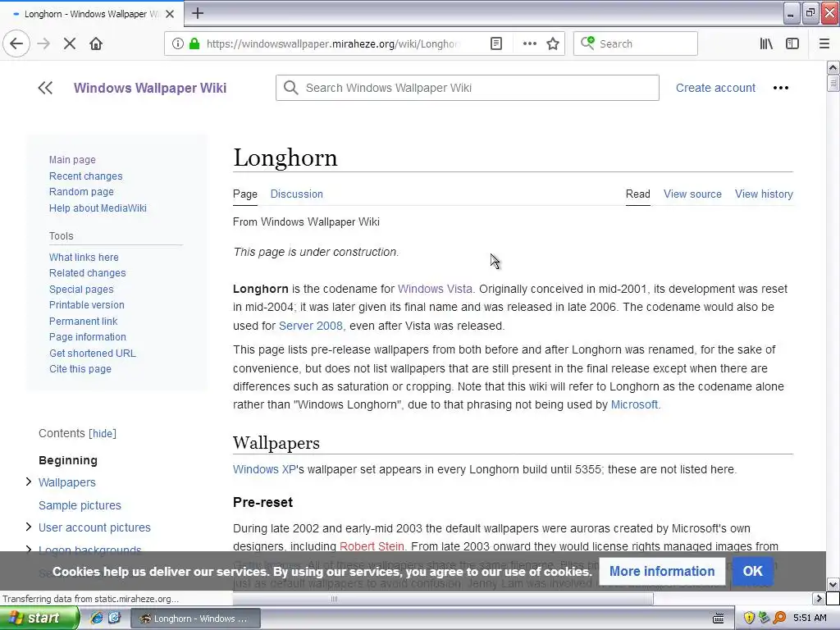
Task: Select the Longhorn browser tab
Action: (x=91, y=14)
